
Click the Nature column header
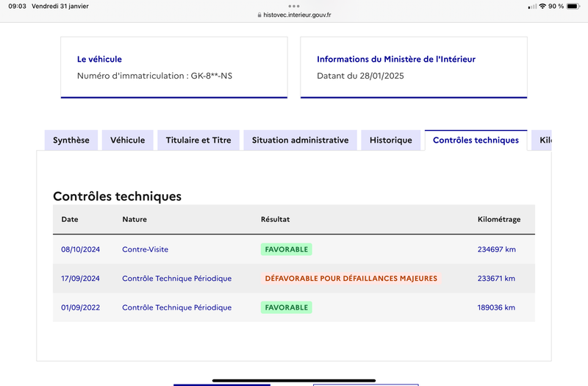pyautogui.click(x=135, y=219)
